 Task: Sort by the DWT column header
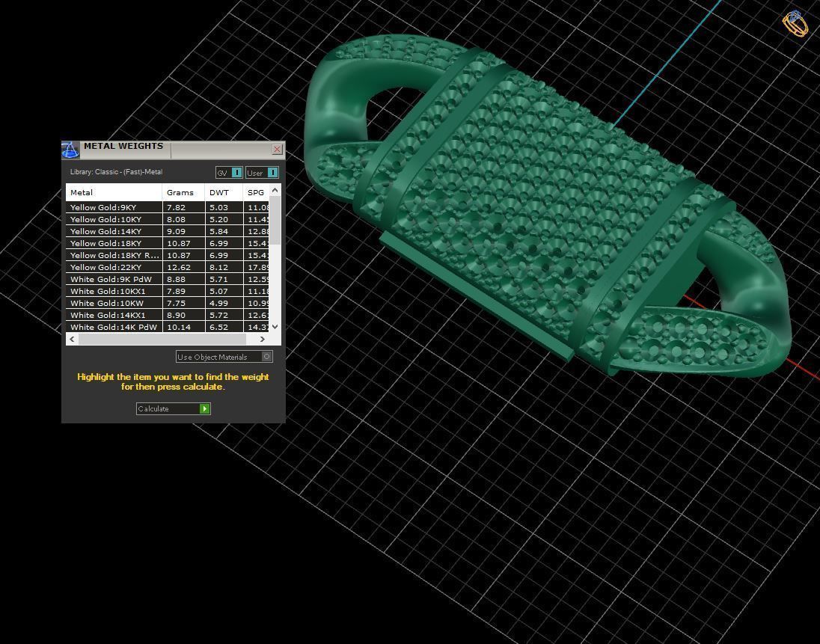click(x=224, y=192)
